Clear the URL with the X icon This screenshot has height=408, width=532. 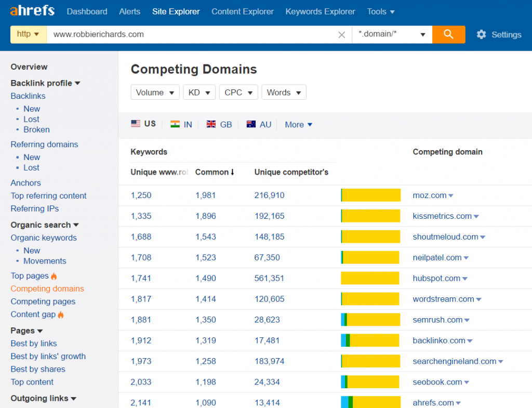341,35
